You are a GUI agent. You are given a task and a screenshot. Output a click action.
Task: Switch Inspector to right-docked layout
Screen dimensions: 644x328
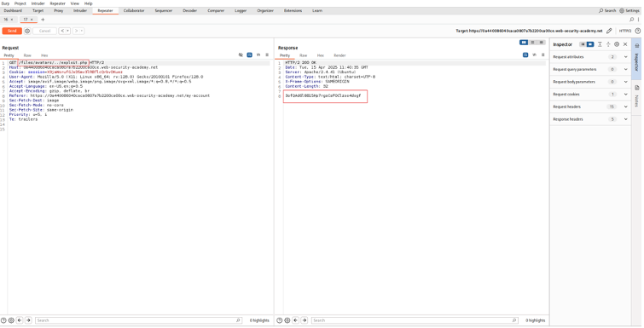pos(590,44)
